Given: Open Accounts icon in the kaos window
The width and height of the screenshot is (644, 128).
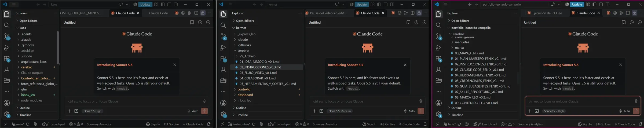Looking at the screenshot, I should (7, 103).
